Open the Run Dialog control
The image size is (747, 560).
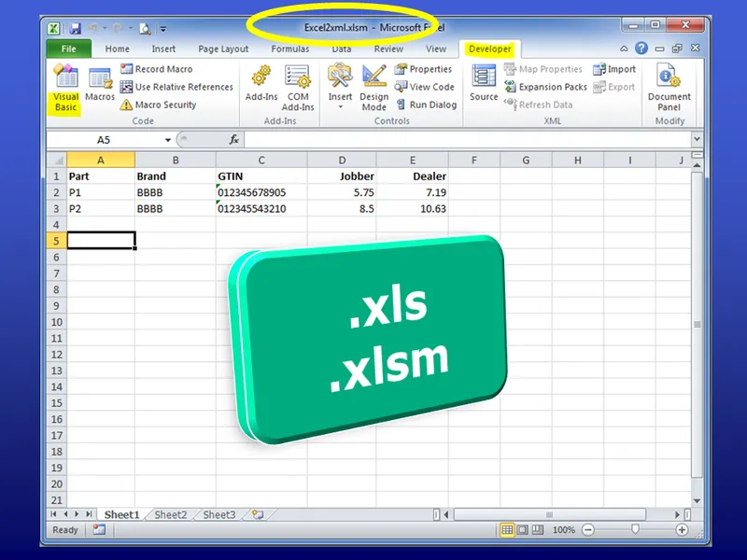tap(425, 105)
